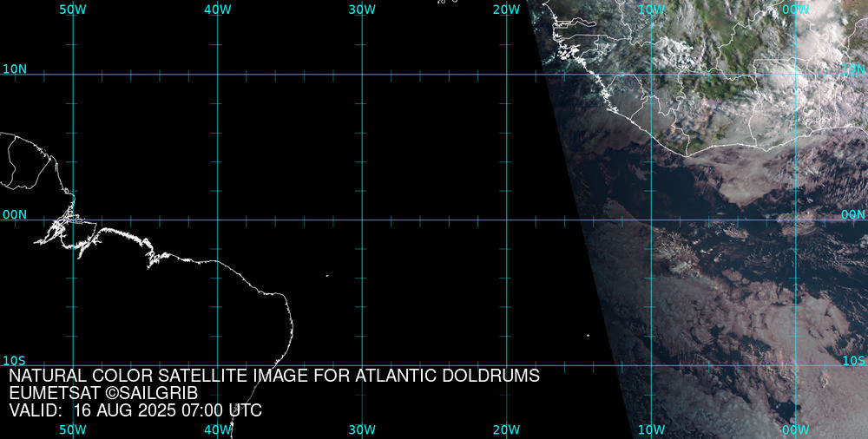Click the bottom 10W longitude label
This screenshot has height=439, width=868.
[651, 429]
